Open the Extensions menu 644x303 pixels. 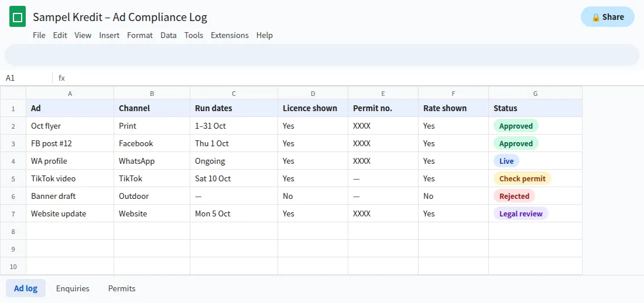[x=229, y=35]
